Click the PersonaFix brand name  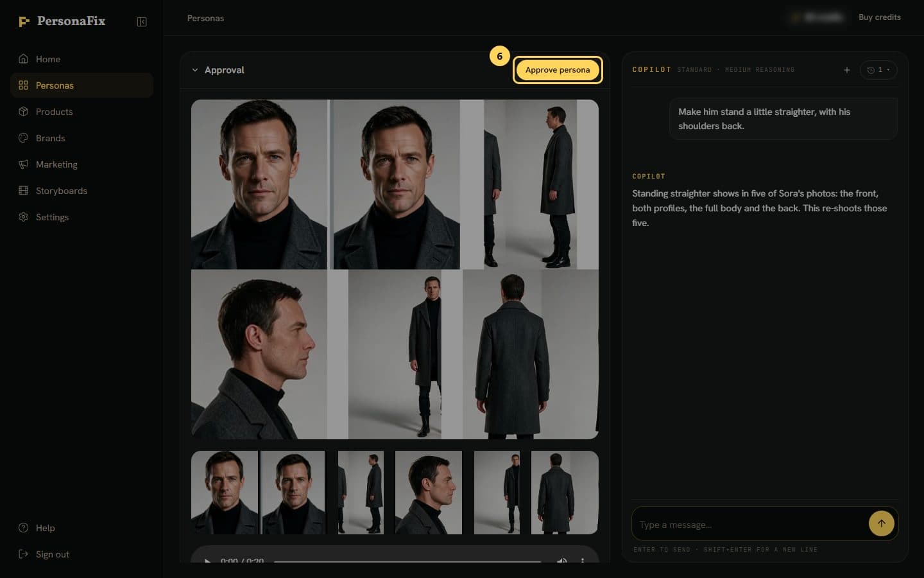click(x=71, y=21)
